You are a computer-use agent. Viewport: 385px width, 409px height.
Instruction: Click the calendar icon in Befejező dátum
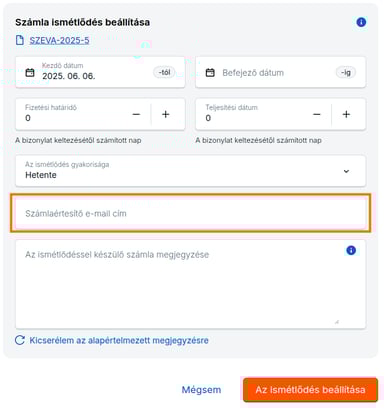(210, 72)
